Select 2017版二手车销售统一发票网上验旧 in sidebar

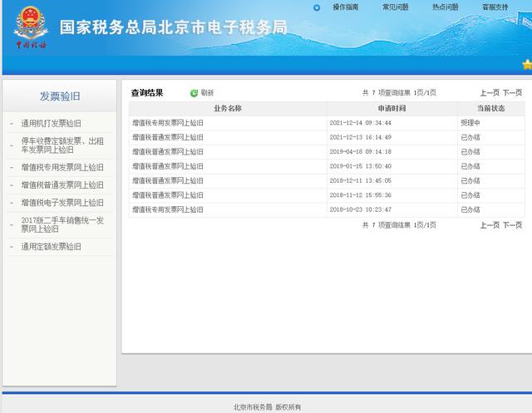tap(62, 224)
